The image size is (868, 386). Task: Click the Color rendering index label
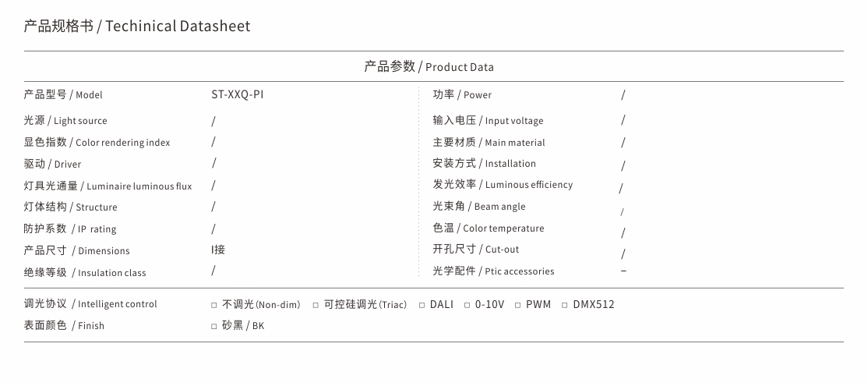pos(97,143)
